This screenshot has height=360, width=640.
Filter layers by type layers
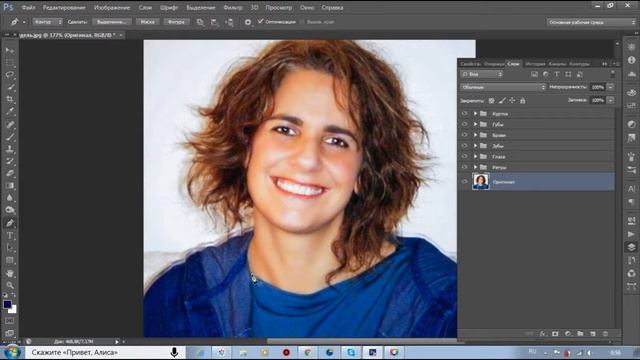[x=557, y=74]
